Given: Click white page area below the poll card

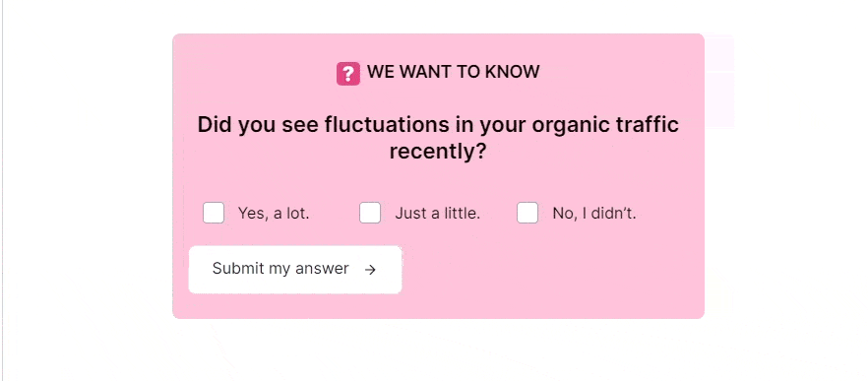Looking at the screenshot, I should coord(437,349).
